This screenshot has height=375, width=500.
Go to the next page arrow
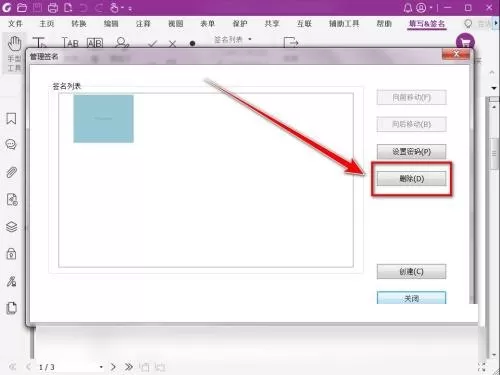tap(113, 367)
